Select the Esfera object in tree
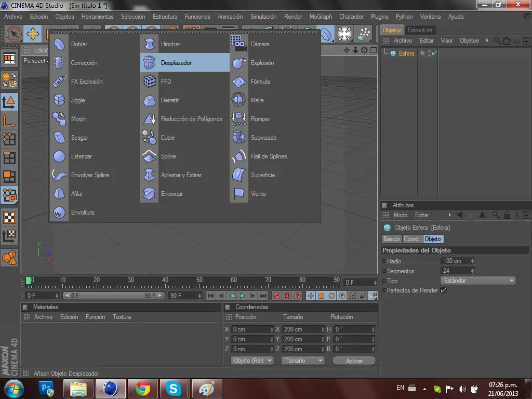 [x=406, y=54]
